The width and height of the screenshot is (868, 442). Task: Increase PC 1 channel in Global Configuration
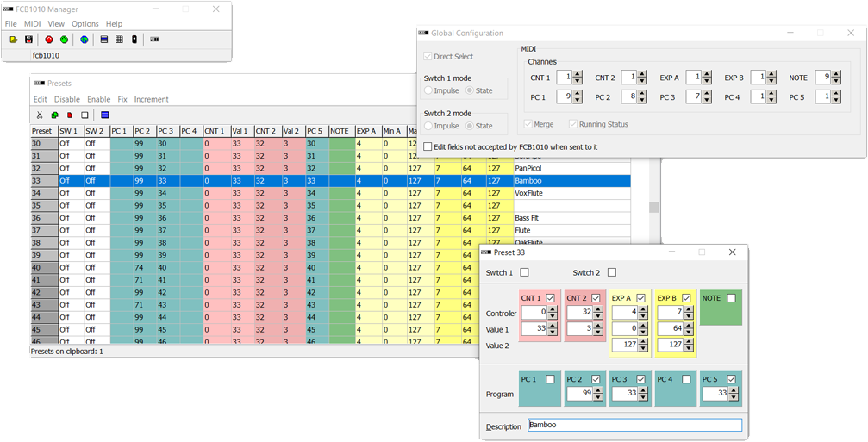578,94
